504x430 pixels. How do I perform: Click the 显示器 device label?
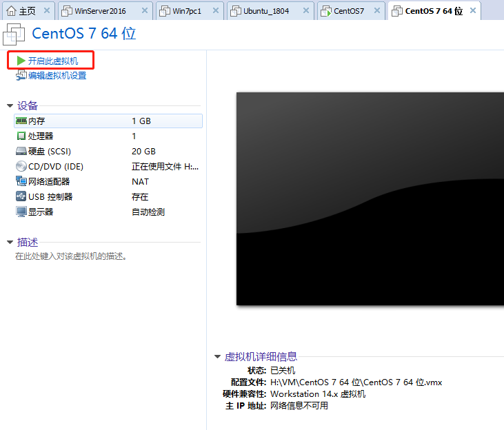click(x=41, y=212)
